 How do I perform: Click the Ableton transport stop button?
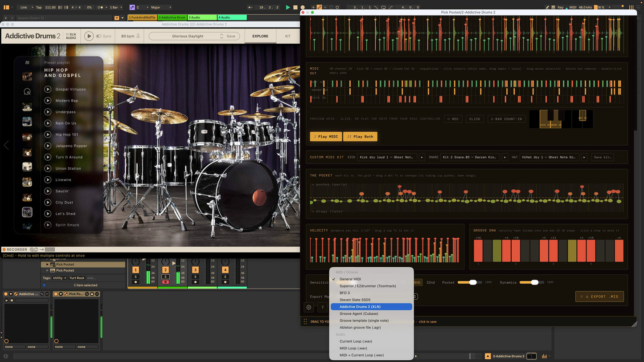pos(295,7)
